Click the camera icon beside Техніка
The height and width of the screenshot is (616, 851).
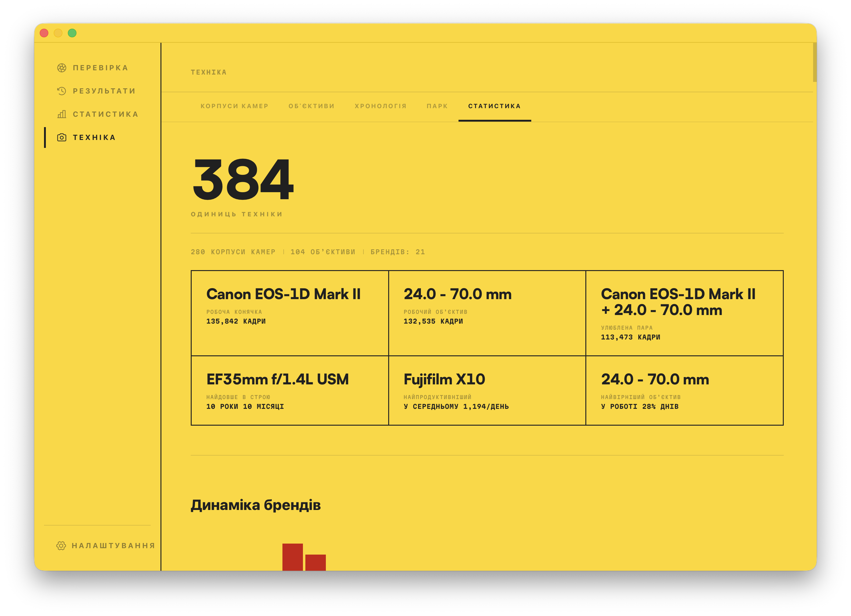pyautogui.click(x=61, y=138)
